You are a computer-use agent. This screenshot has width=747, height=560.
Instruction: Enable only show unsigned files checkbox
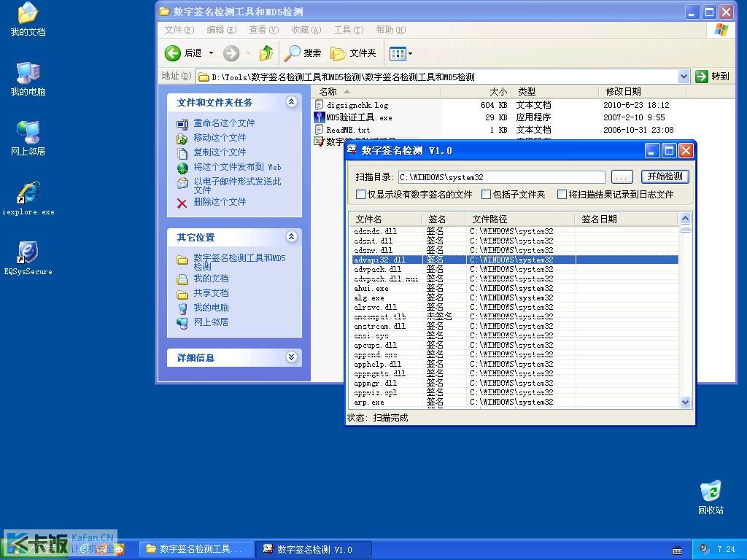point(360,194)
